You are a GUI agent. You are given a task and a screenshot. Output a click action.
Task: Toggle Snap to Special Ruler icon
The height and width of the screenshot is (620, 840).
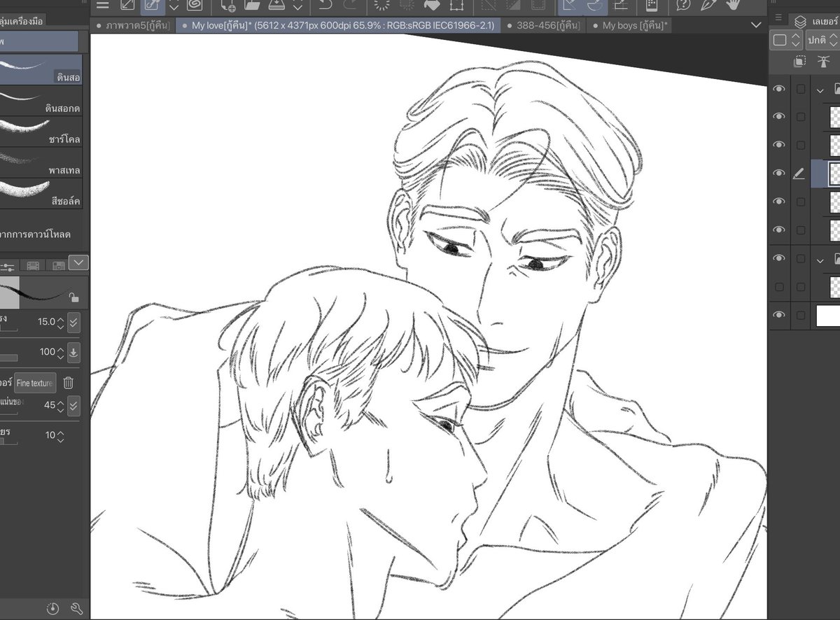point(595,6)
